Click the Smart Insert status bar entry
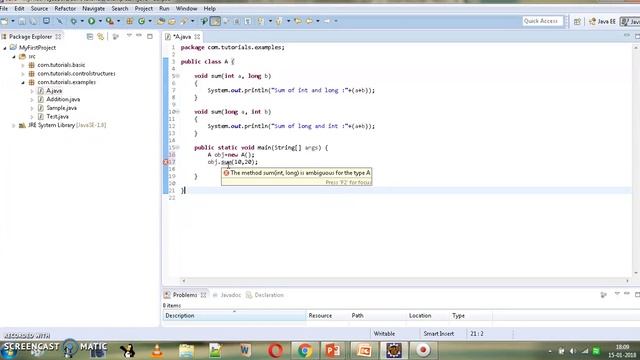 pyautogui.click(x=438, y=333)
